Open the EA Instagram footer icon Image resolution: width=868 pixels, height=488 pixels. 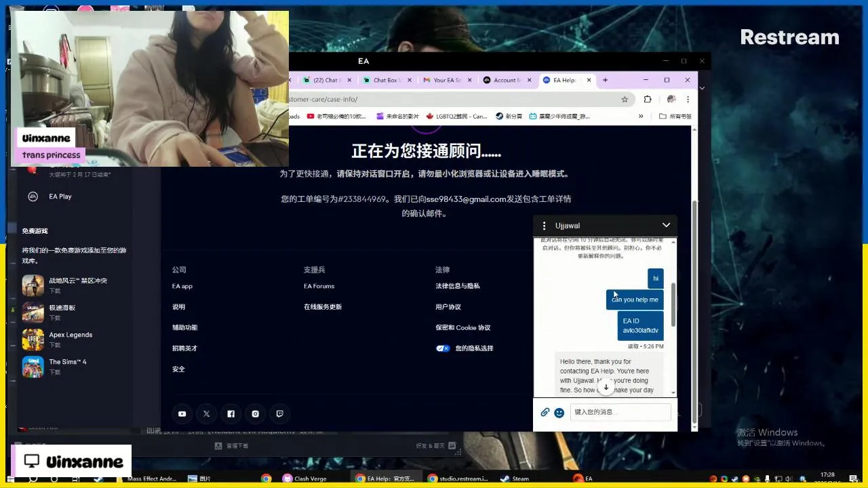(x=255, y=413)
